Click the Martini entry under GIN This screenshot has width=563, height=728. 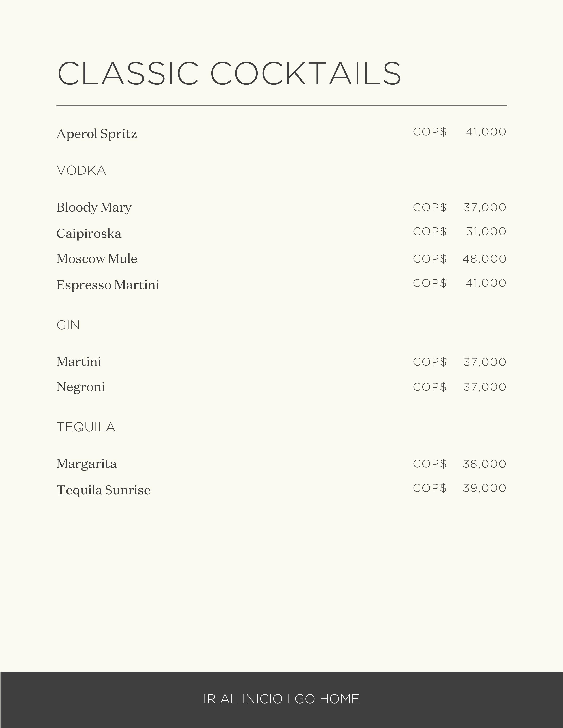[79, 362]
